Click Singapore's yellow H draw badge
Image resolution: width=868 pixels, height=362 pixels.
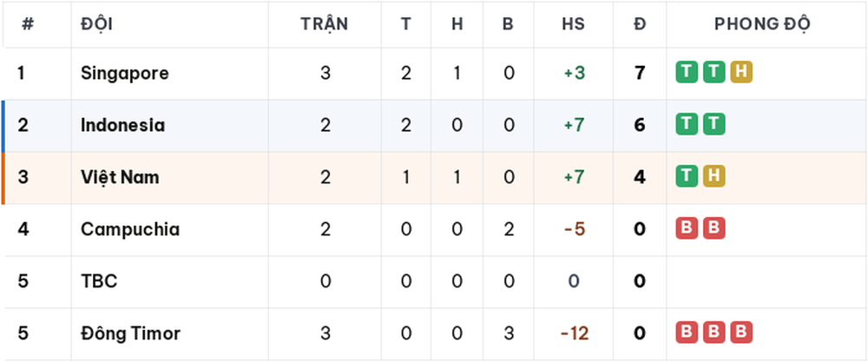point(741,73)
